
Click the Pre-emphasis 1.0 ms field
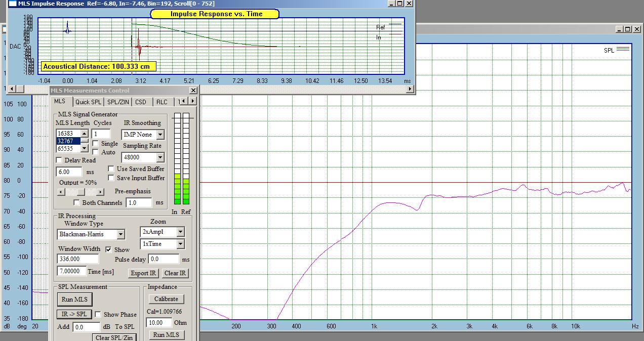[x=139, y=202]
